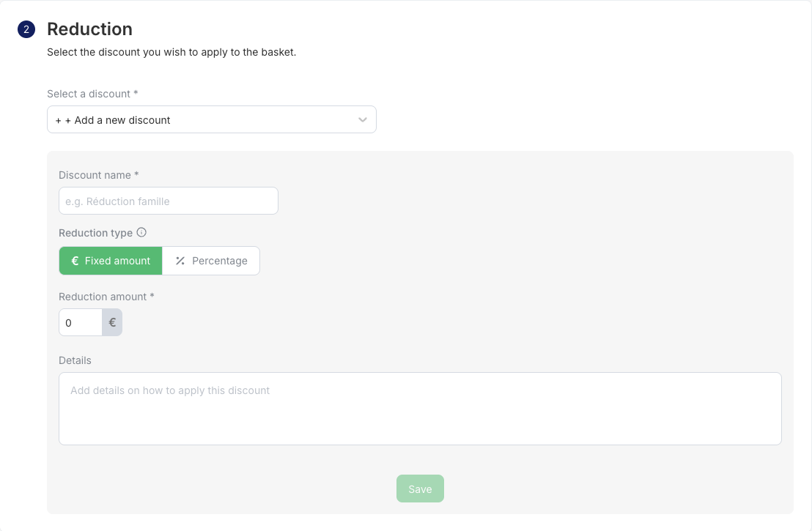The height and width of the screenshot is (531, 812).
Task: Click the euro suffix of Reduction amount
Action: point(112,322)
